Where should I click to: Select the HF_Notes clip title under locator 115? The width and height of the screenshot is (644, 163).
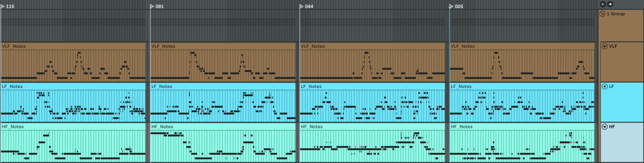click(13, 127)
